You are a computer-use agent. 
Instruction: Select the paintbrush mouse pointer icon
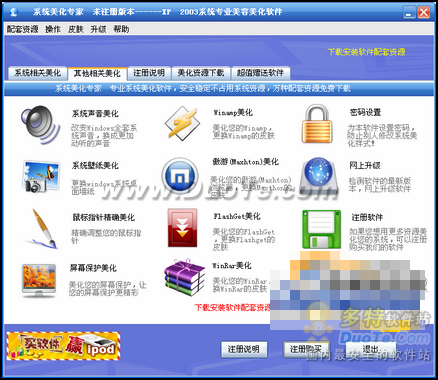pyautogui.click(x=42, y=229)
